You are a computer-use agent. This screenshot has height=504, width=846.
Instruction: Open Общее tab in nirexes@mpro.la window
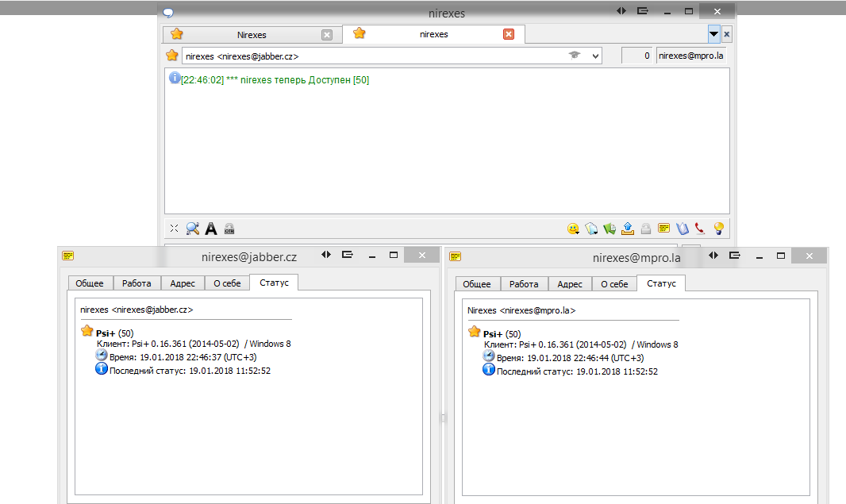click(x=477, y=284)
